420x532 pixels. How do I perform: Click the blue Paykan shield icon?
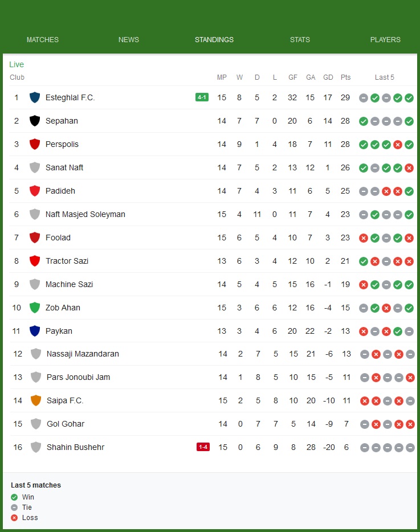[35, 331]
